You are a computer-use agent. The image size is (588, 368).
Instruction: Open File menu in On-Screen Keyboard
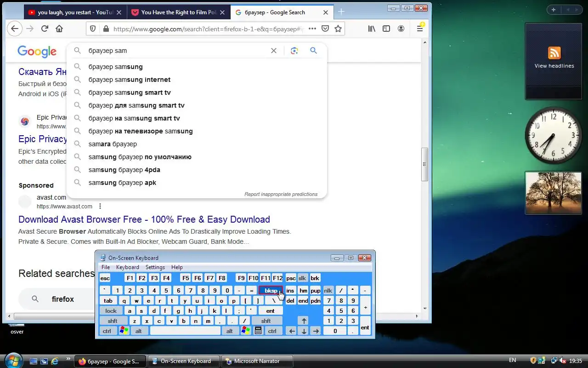[106, 267]
